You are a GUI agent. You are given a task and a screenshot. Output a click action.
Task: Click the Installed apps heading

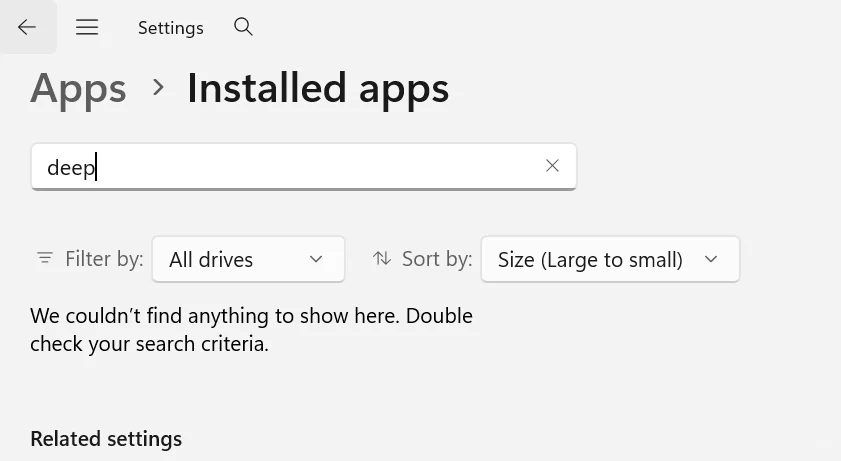[x=318, y=88]
